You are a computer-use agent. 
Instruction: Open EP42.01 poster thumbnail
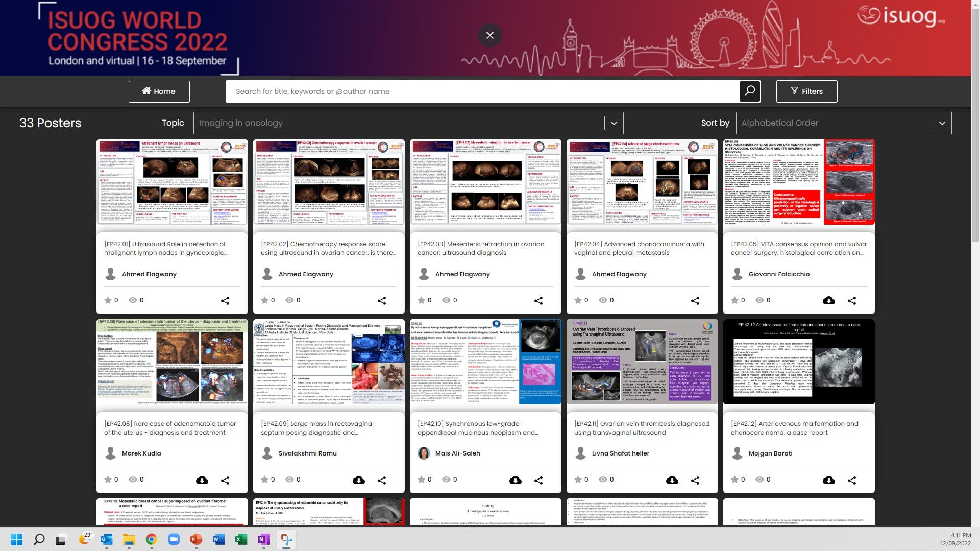point(172,182)
